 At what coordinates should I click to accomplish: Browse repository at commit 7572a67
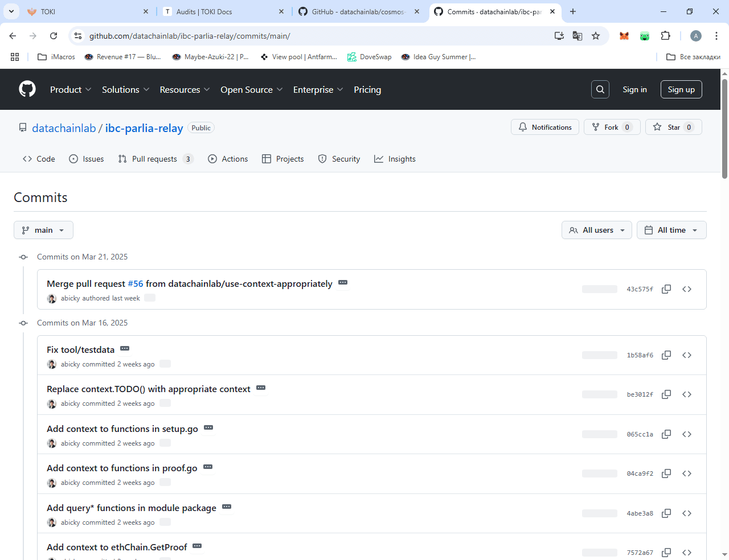click(687, 553)
